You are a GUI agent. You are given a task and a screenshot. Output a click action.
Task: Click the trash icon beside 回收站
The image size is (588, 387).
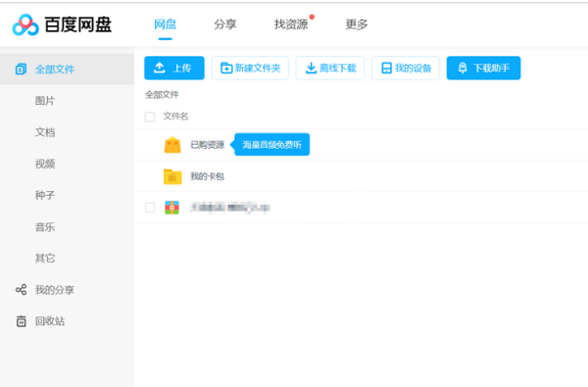point(21,321)
